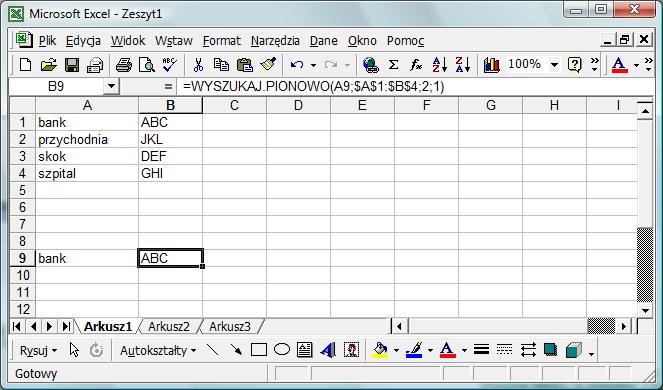Viewport: 663px width, 390px height.
Task: Select cell A2 containing przychodnia
Action: 87,139
